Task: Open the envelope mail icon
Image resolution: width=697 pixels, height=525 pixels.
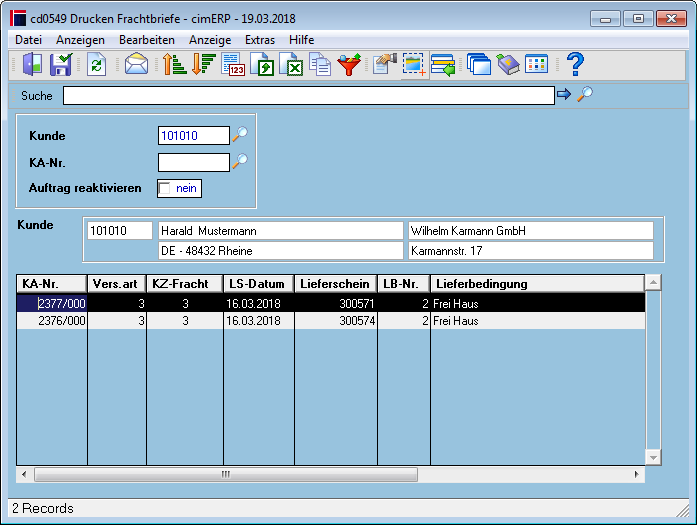Action: (x=136, y=64)
